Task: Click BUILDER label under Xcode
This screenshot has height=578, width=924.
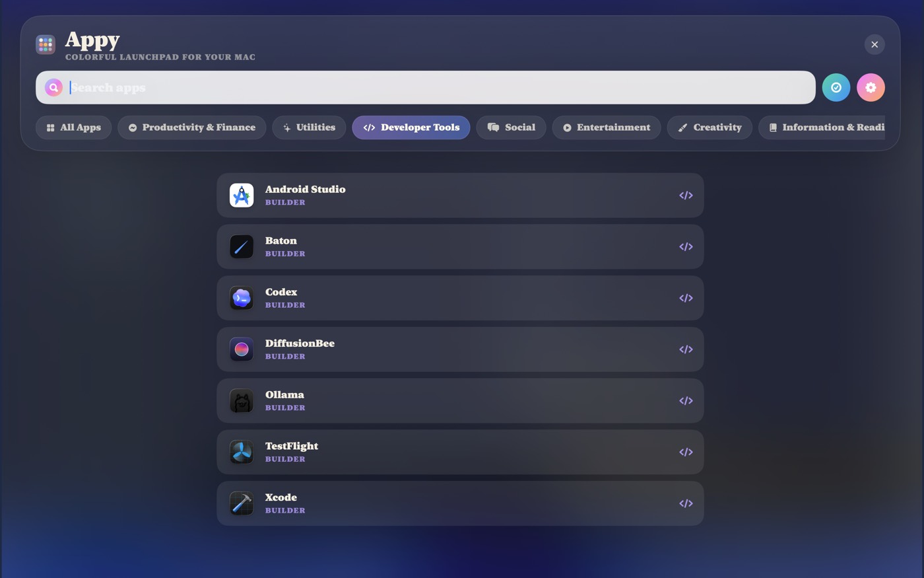Action: coord(285,511)
